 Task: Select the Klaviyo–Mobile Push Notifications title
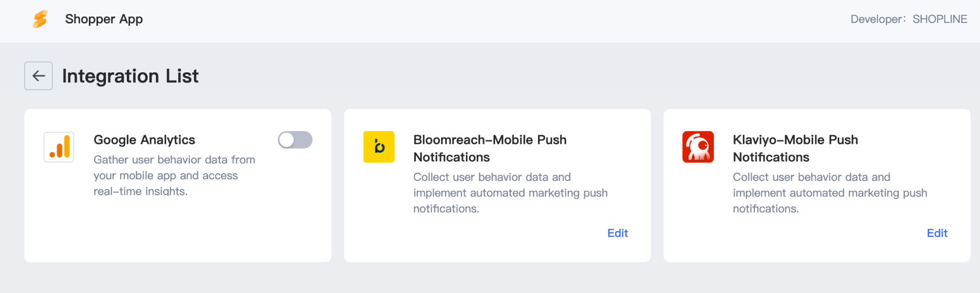(795, 148)
